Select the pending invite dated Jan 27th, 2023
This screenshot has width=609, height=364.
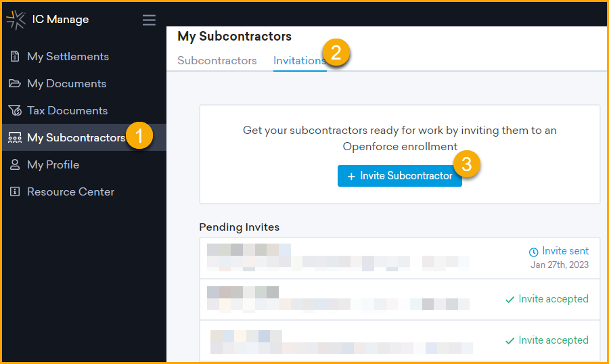(x=400, y=258)
